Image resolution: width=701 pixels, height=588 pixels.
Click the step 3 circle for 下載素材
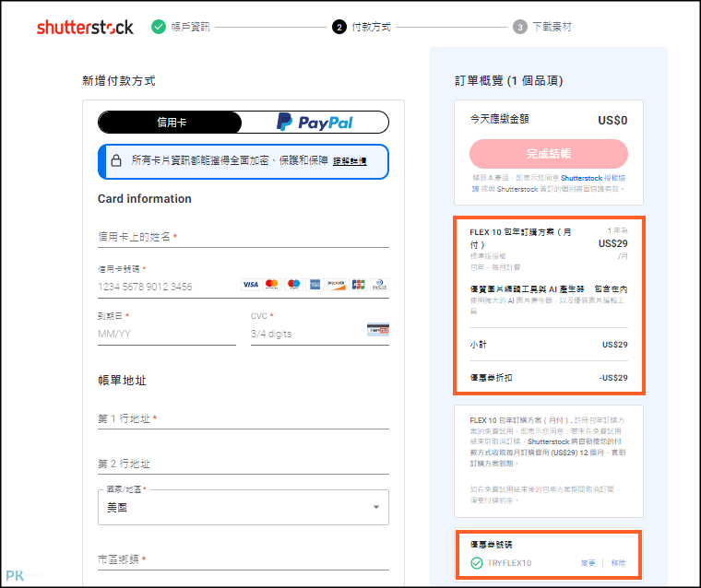[520, 28]
